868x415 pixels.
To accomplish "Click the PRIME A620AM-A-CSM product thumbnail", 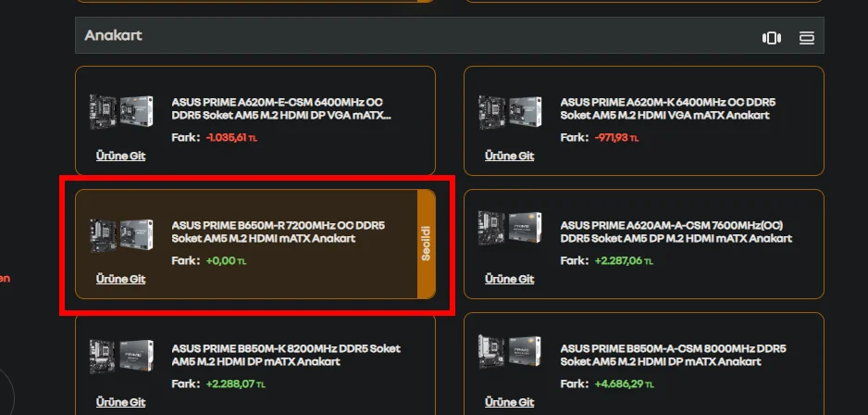I will click(510, 228).
